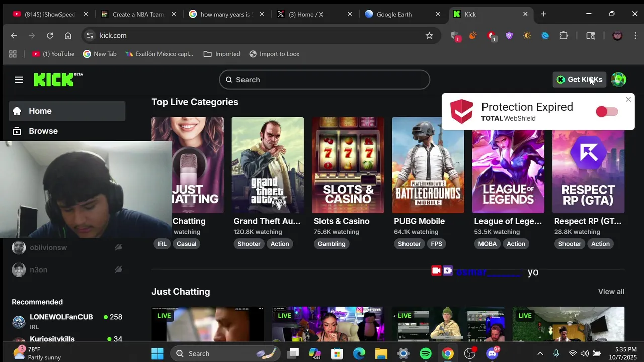
Task: Open bookmarks apps grid icon
Action: tap(13, 54)
